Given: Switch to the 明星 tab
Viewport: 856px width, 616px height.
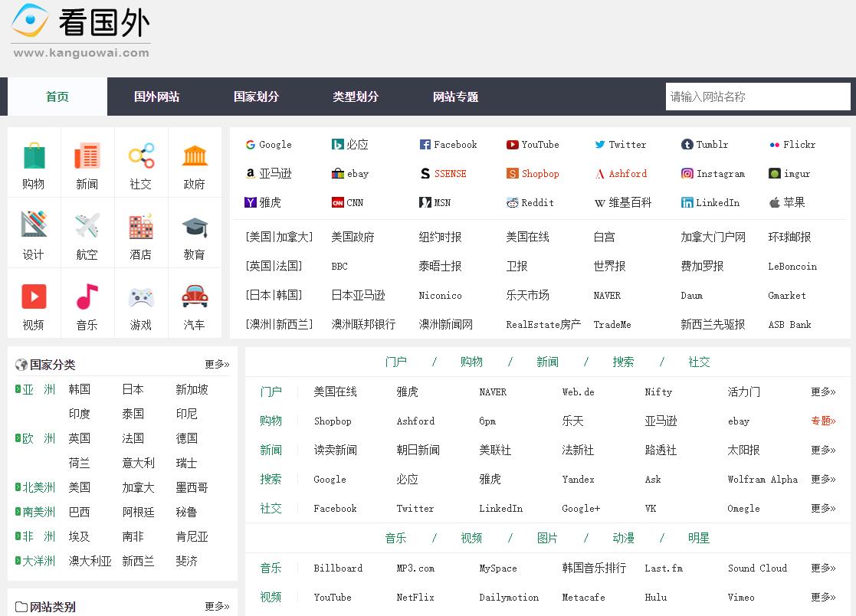Looking at the screenshot, I should pos(699,539).
